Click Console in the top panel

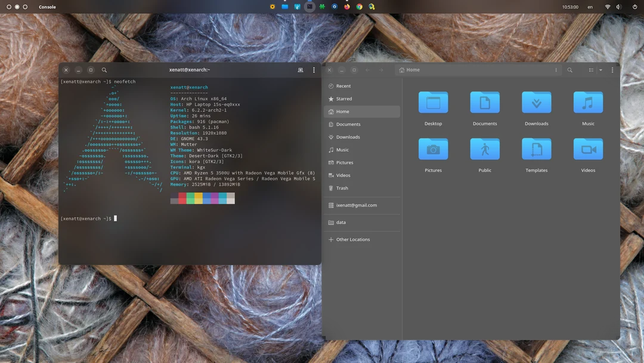point(47,7)
